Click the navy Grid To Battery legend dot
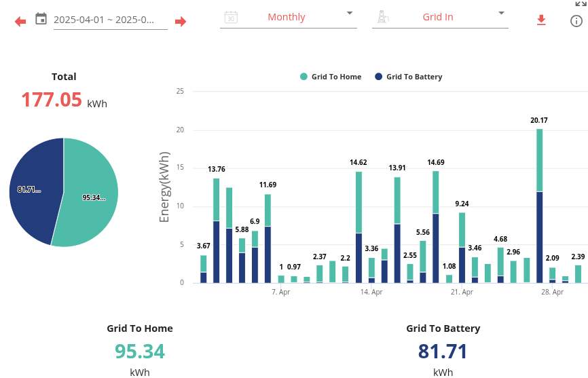The height and width of the screenshot is (378, 588). [x=378, y=77]
